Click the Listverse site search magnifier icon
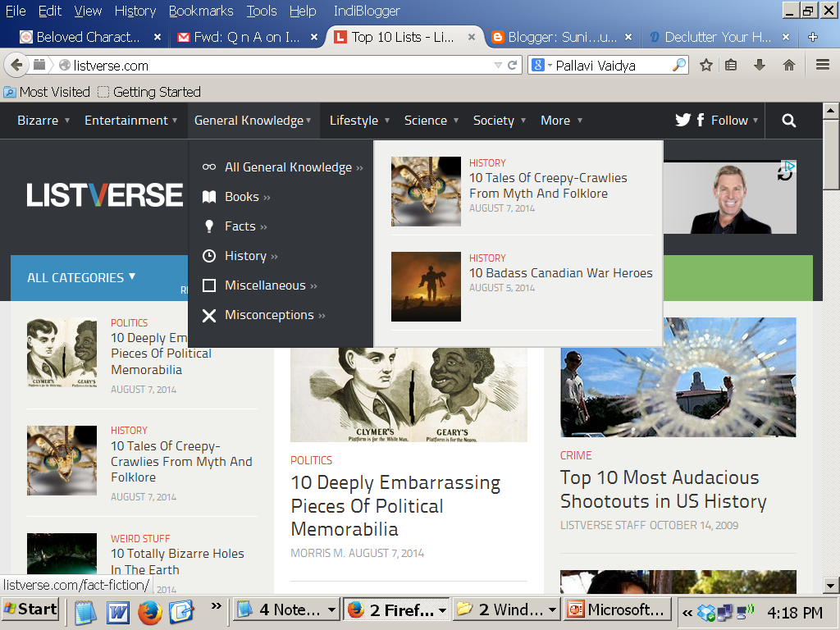 [788, 121]
